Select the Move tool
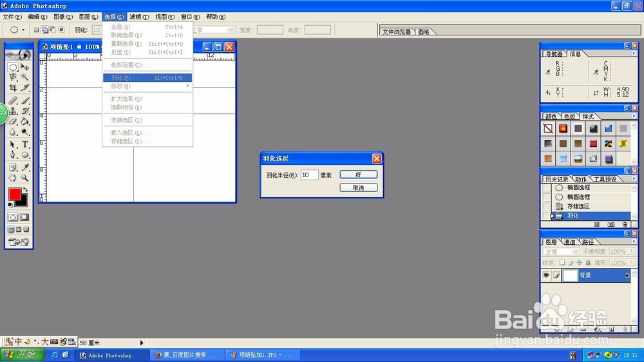Image resolution: width=644 pixels, height=362 pixels. tap(25, 67)
